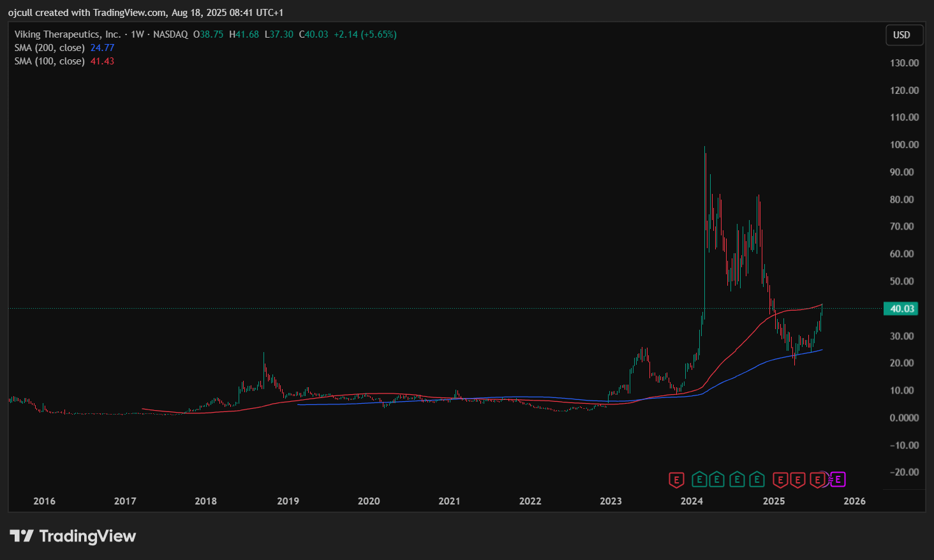Click the TradingView logo icon
Viewport: 934px width, 560px height.
pos(22,536)
